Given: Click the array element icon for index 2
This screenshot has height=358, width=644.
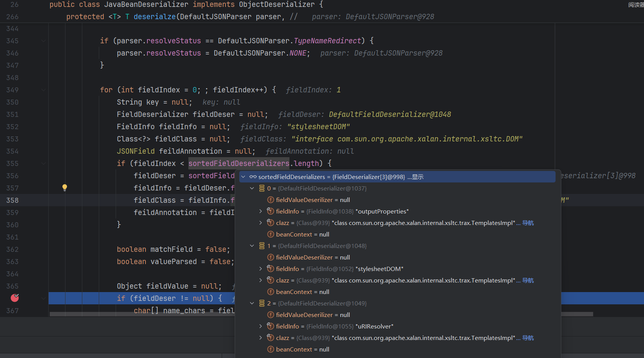Looking at the screenshot, I should pos(262,303).
